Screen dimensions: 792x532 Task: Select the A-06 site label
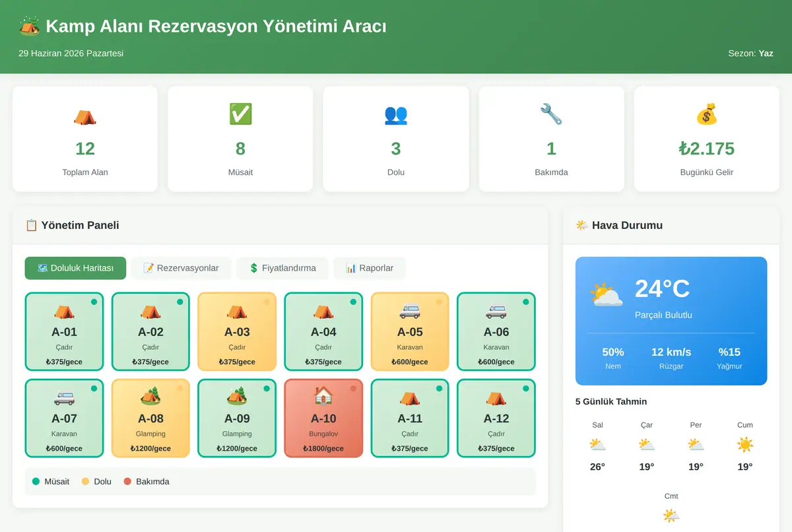496,332
